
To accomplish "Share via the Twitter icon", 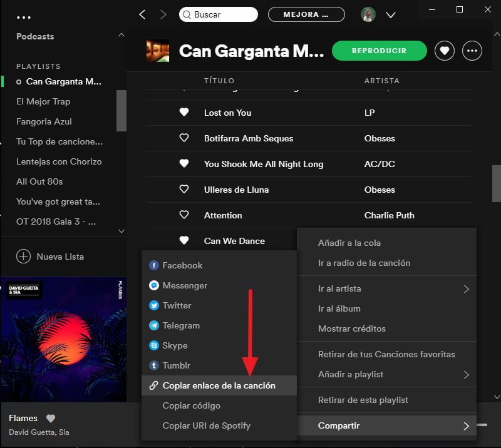I will pyautogui.click(x=154, y=305).
